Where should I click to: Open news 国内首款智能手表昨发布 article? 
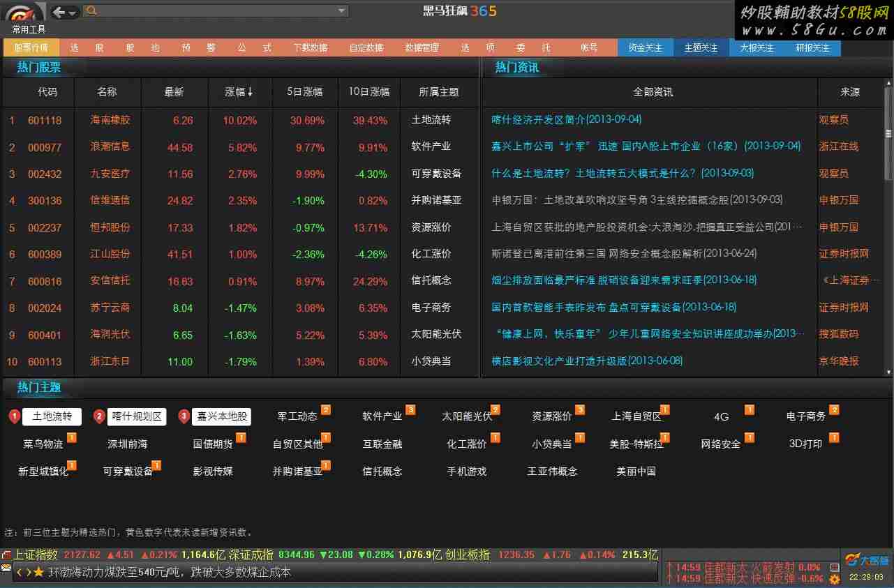(x=614, y=307)
